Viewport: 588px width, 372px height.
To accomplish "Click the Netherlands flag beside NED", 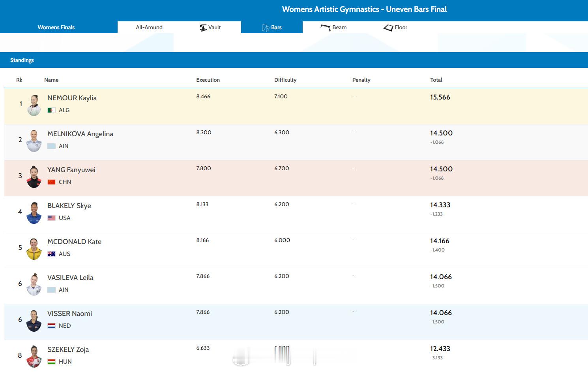I will pyautogui.click(x=51, y=326).
